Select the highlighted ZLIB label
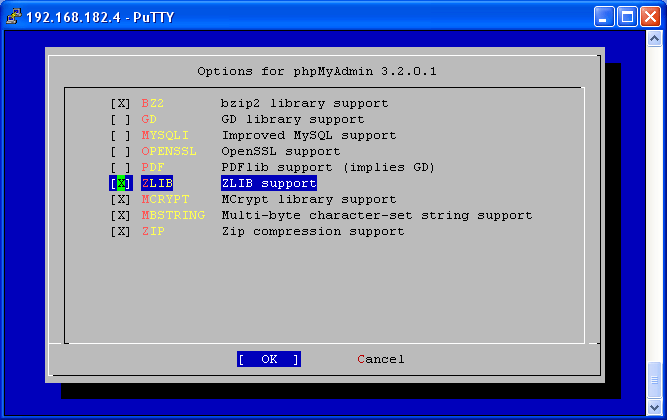Viewport: 667px width, 420px height. coord(157,183)
